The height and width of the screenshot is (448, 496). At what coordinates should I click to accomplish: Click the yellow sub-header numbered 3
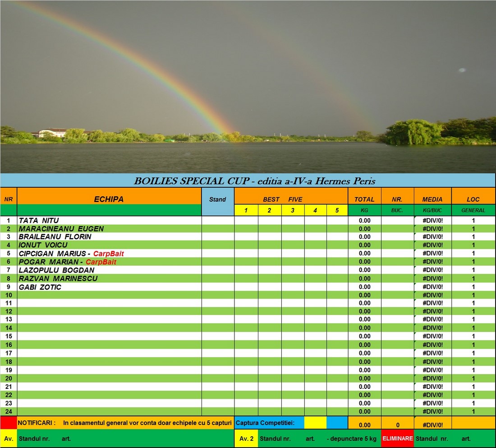[x=293, y=210]
